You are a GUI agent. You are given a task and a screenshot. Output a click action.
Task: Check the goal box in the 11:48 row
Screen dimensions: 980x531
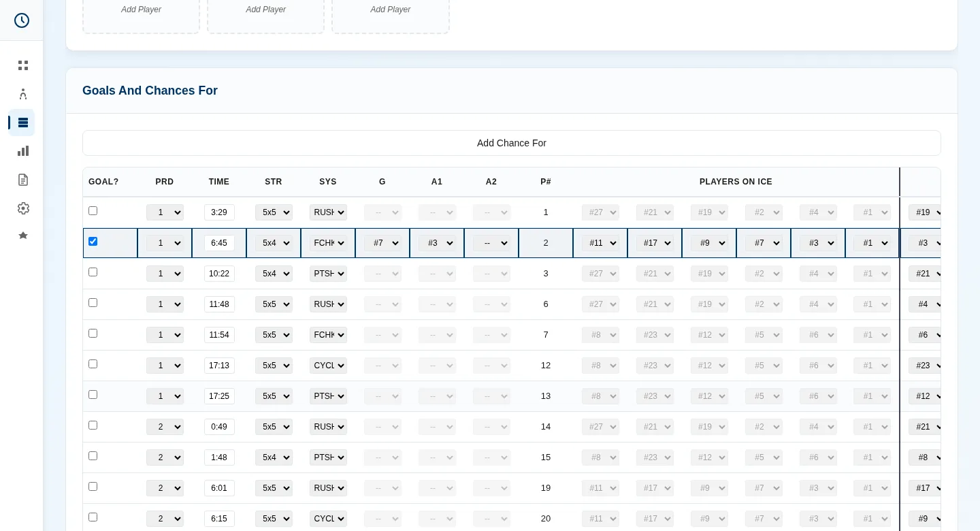click(93, 303)
